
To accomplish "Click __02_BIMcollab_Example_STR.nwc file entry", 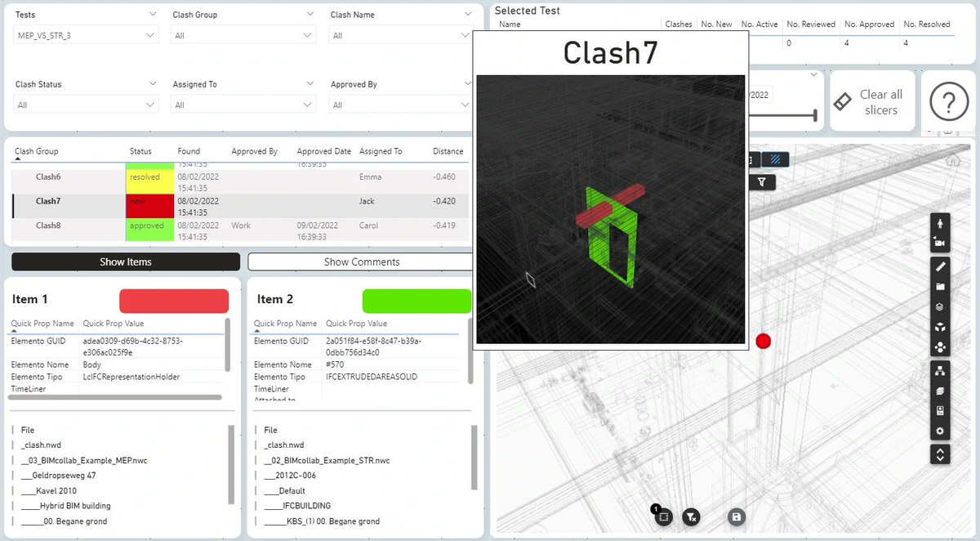I will point(327,460).
